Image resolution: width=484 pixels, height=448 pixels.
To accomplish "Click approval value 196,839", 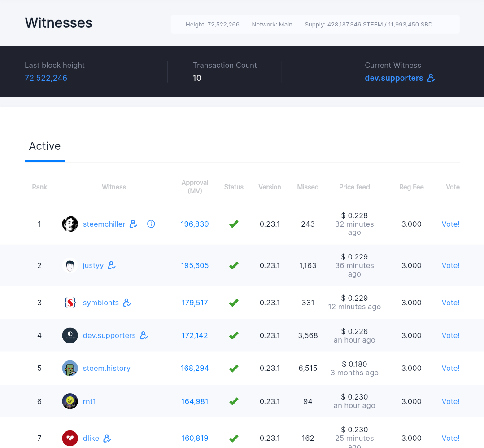I will pyautogui.click(x=195, y=224).
